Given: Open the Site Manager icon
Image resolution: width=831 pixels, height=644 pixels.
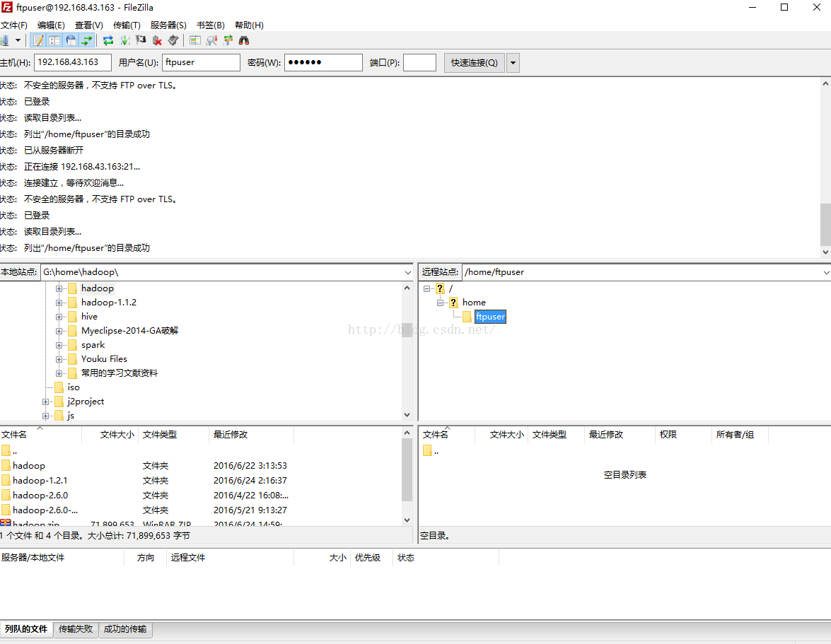Looking at the screenshot, I should 4,40.
